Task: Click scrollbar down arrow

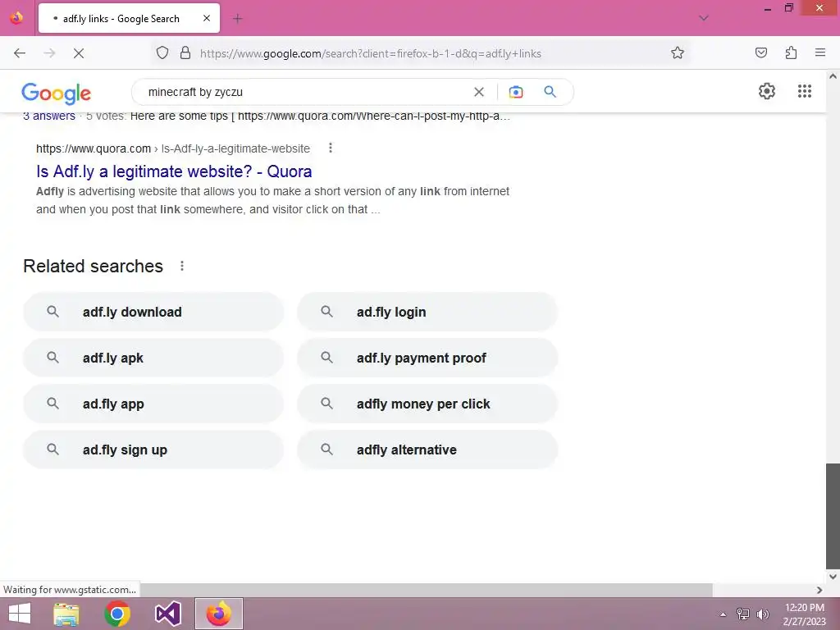Action: tap(833, 577)
